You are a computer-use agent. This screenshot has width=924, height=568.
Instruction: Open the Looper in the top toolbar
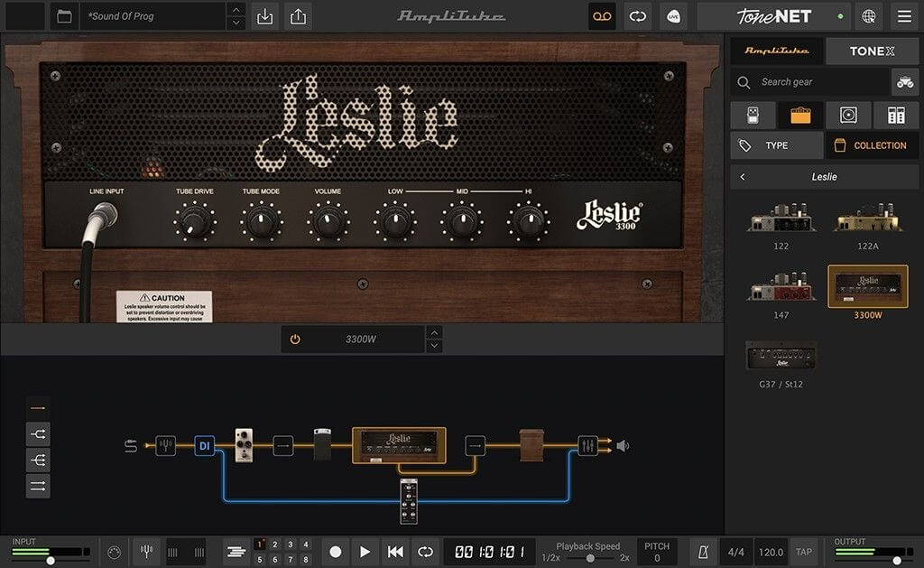(601, 16)
